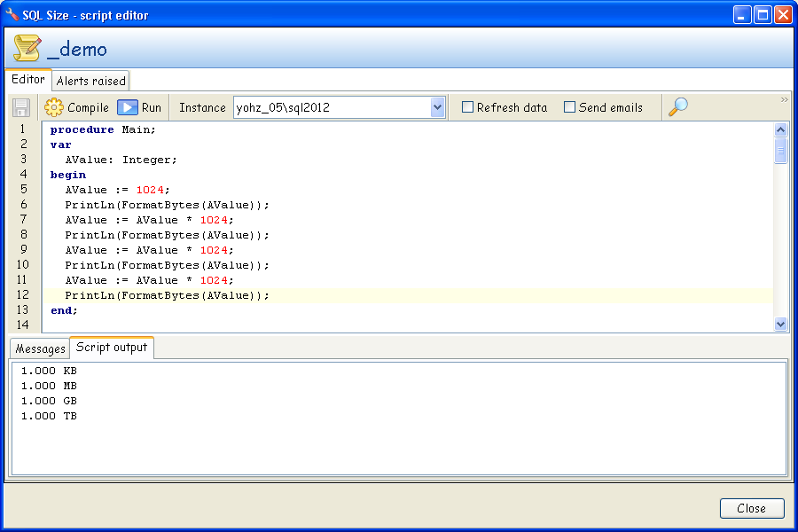Image resolution: width=798 pixels, height=532 pixels.
Task: Select the Script output tab label
Action: tap(113, 348)
